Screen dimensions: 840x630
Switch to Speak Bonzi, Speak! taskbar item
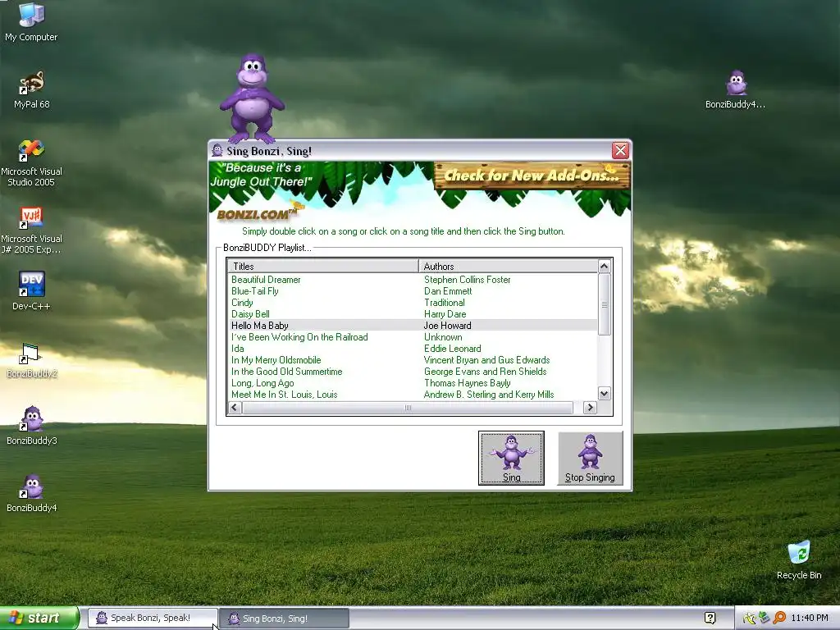pyautogui.click(x=153, y=619)
